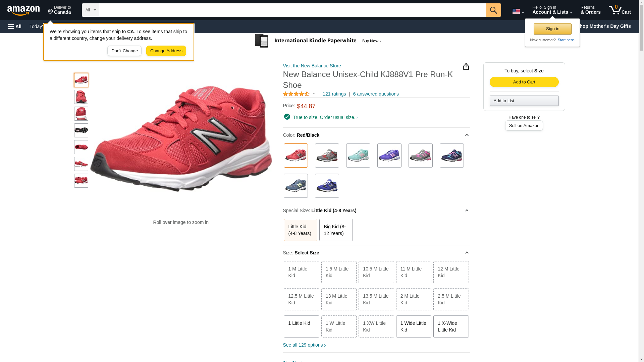Open Returns & Orders

pyautogui.click(x=590, y=10)
